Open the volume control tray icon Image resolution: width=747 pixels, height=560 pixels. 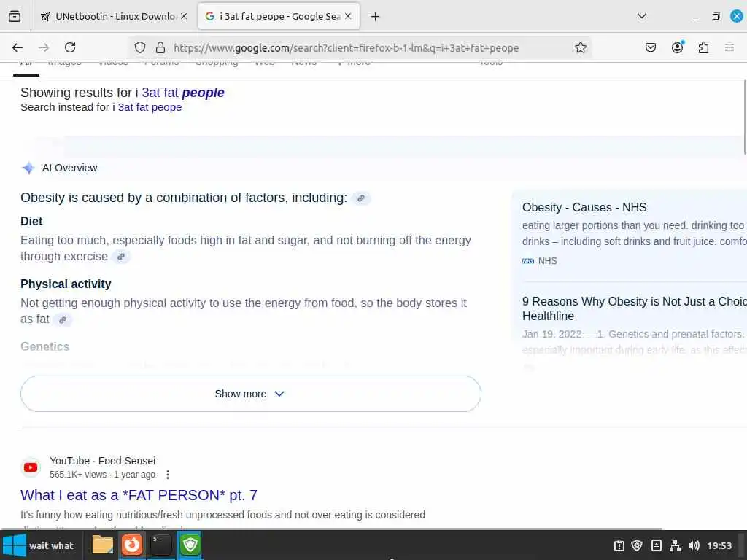click(x=694, y=545)
